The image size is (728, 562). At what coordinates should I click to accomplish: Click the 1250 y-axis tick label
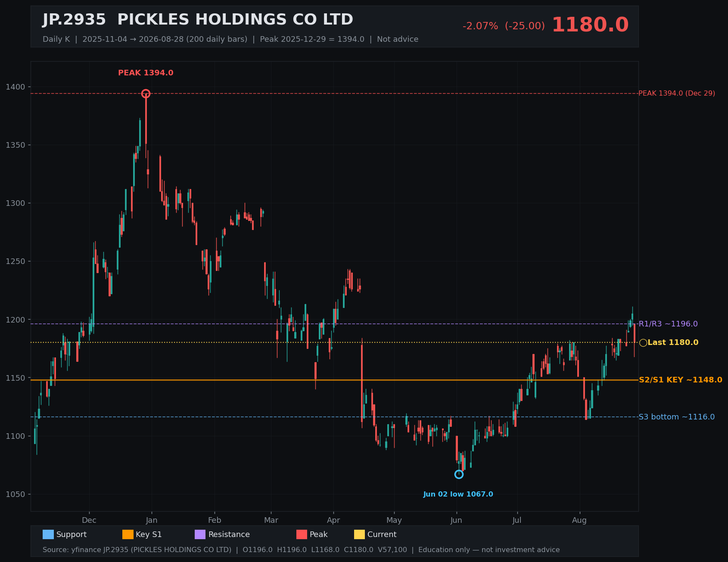coord(16,261)
